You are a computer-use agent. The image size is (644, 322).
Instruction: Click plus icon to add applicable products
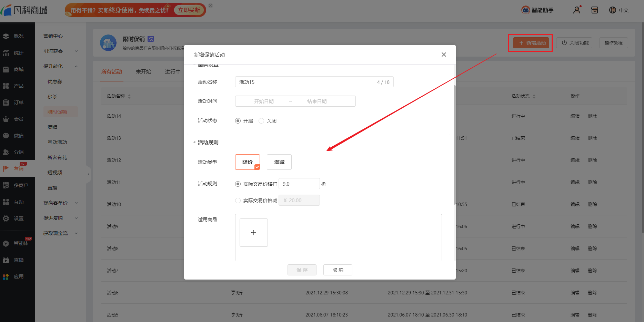coord(254,233)
